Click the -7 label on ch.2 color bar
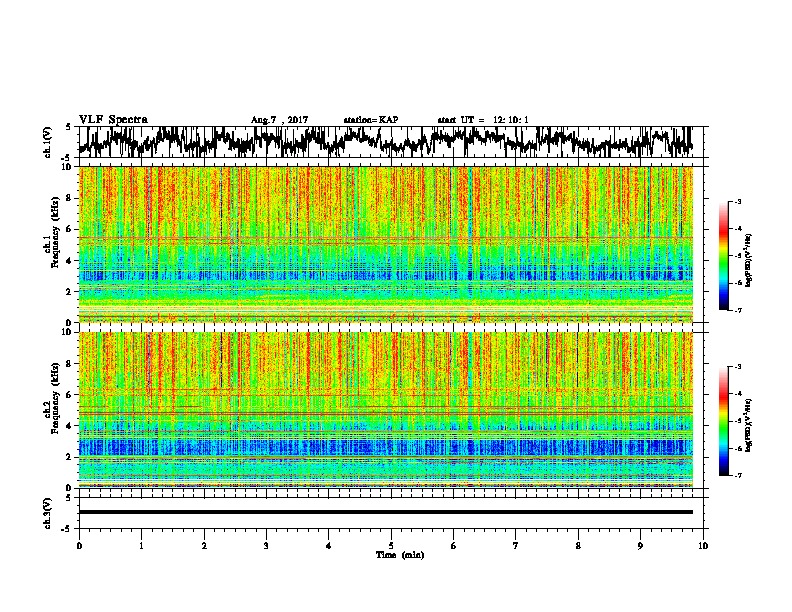Screen dimensions: 792x612 (x=737, y=476)
